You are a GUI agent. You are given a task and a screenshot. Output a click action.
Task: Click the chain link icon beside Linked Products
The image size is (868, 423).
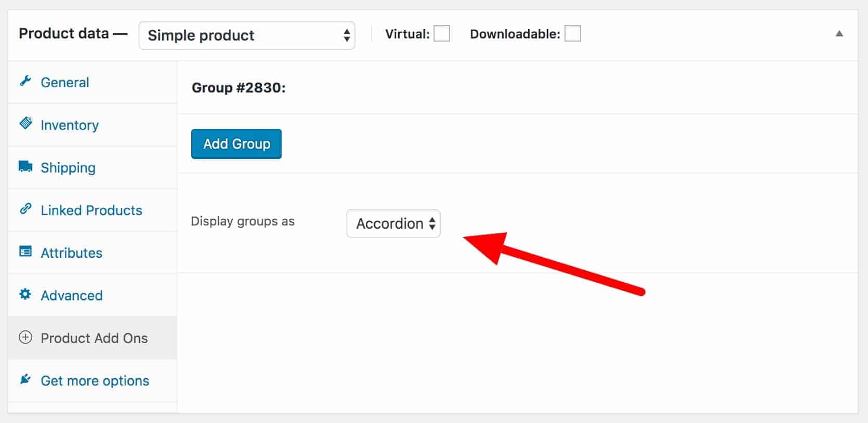coord(25,209)
